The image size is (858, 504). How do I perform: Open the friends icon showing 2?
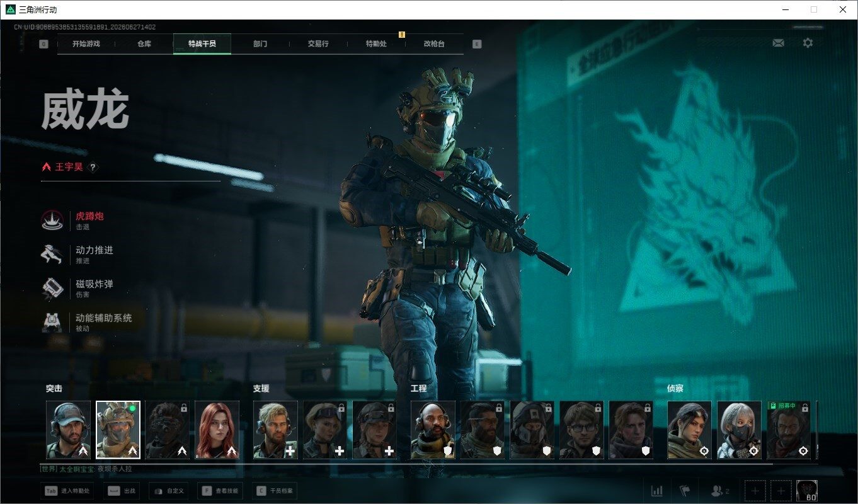(720, 491)
